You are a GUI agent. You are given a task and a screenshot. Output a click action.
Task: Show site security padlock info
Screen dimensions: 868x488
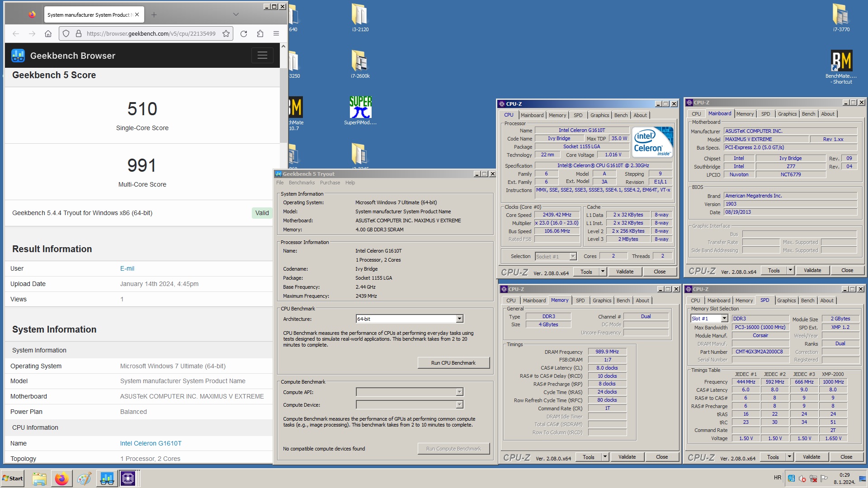[x=79, y=33]
